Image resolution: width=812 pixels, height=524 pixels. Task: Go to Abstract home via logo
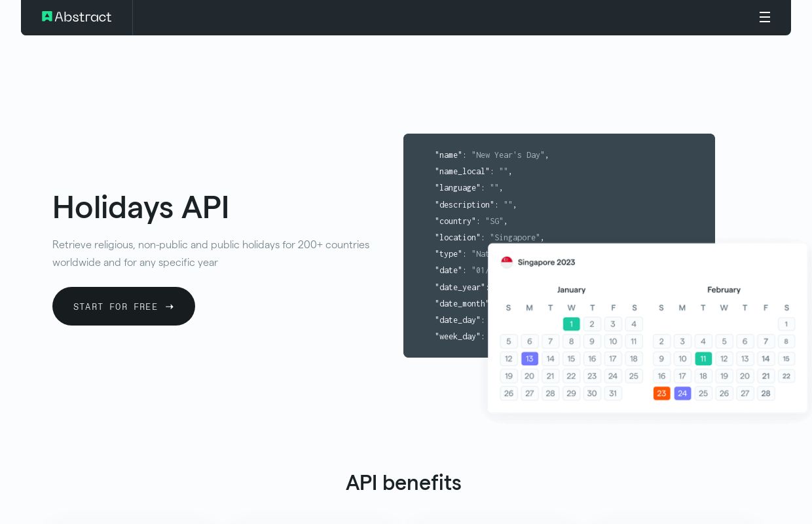point(77,17)
